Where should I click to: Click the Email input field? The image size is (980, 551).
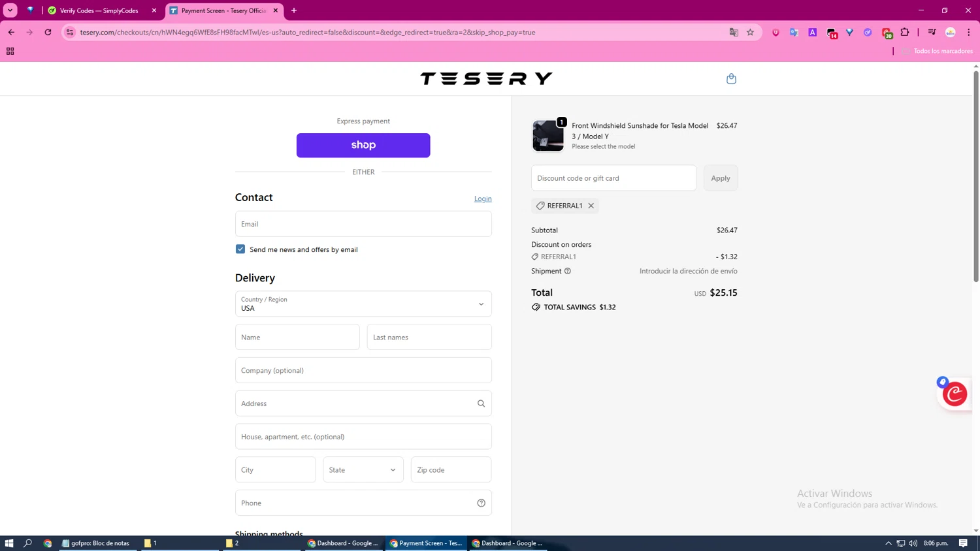[363, 224]
